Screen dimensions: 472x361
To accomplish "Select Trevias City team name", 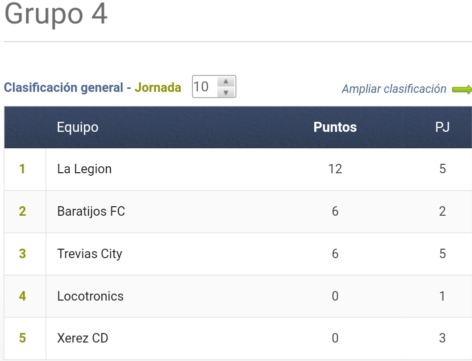I will click(90, 254).
